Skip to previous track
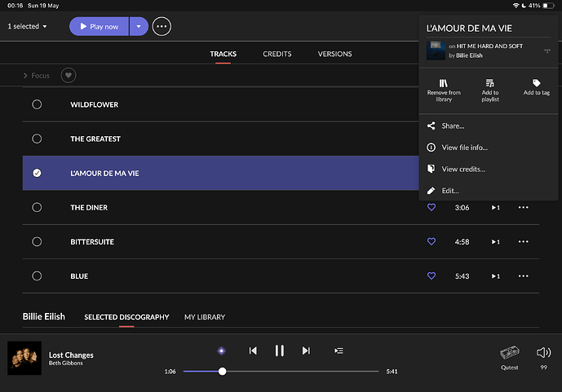Image resolution: width=562 pixels, height=392 pixels. [x=253, y=350]
